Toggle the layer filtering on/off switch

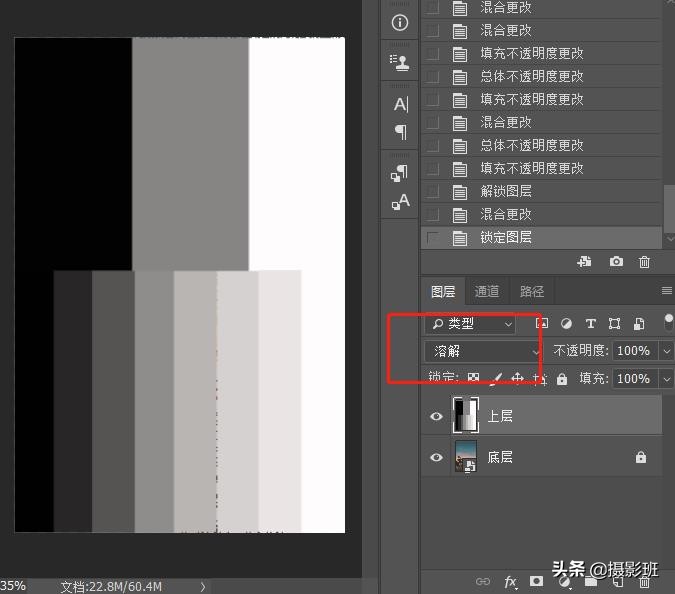pos(669,322)
